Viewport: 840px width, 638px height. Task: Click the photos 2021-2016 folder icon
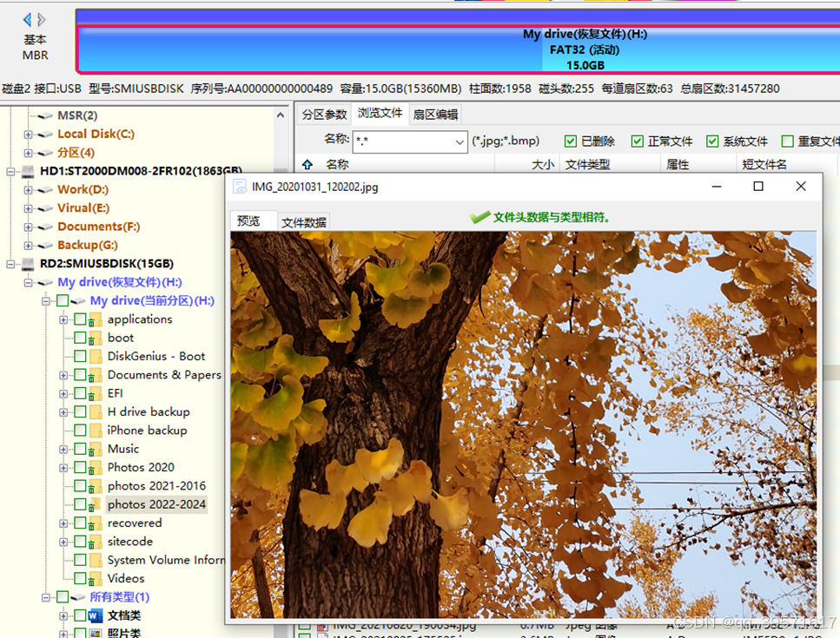(x=96, y=486)
